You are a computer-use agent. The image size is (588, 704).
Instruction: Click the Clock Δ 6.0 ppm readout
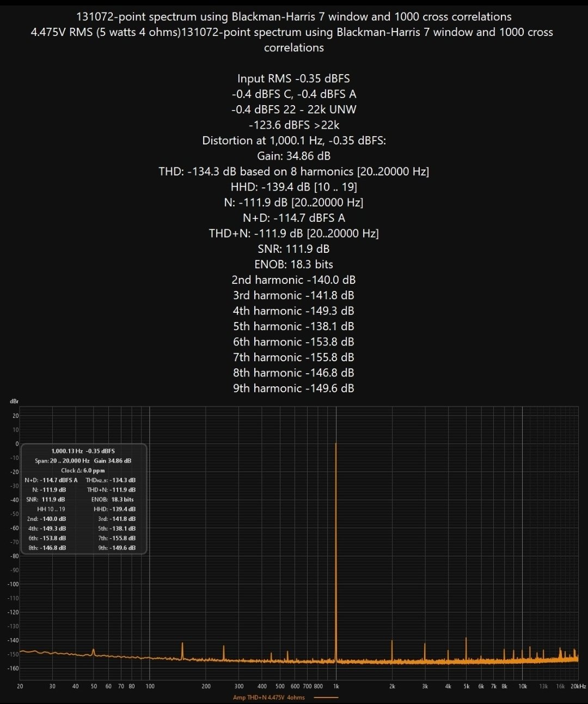[x=83, y=470]
